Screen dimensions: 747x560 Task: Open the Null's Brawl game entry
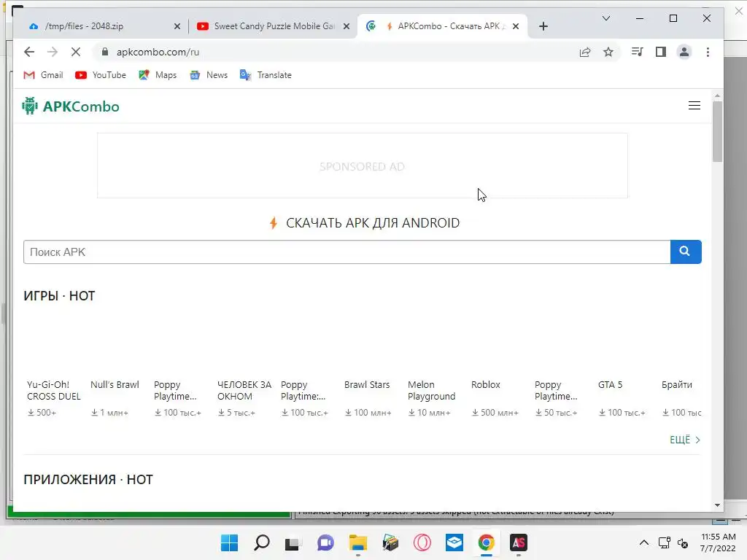pos(115,385)
